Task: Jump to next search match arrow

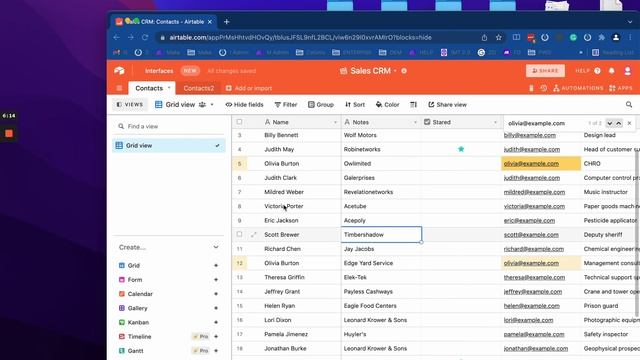Action: tap(609, 123)
